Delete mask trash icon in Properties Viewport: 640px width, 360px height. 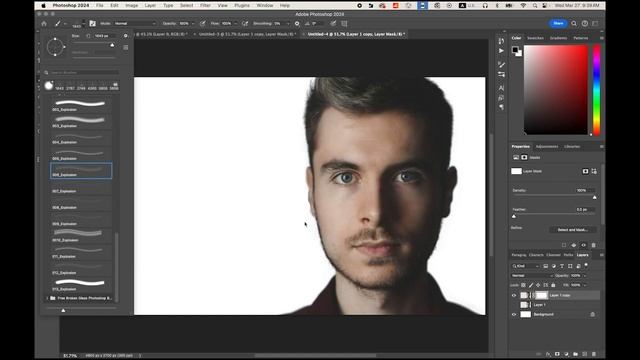point(593,245)
